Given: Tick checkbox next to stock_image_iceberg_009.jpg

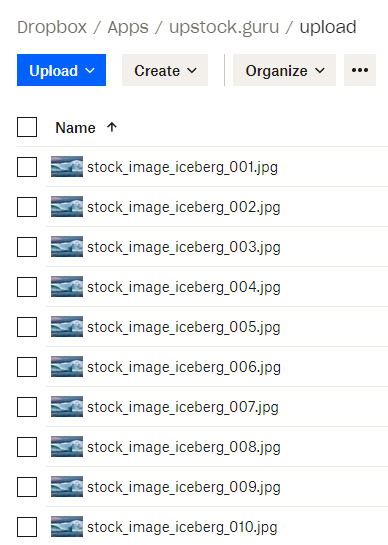Looking at the screenshot, I should pos(27,487).
